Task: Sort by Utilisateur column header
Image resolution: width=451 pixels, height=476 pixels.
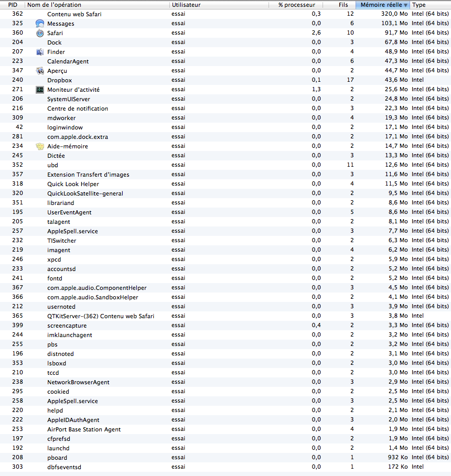Action: pyautogui.click(x=219, y=5)
